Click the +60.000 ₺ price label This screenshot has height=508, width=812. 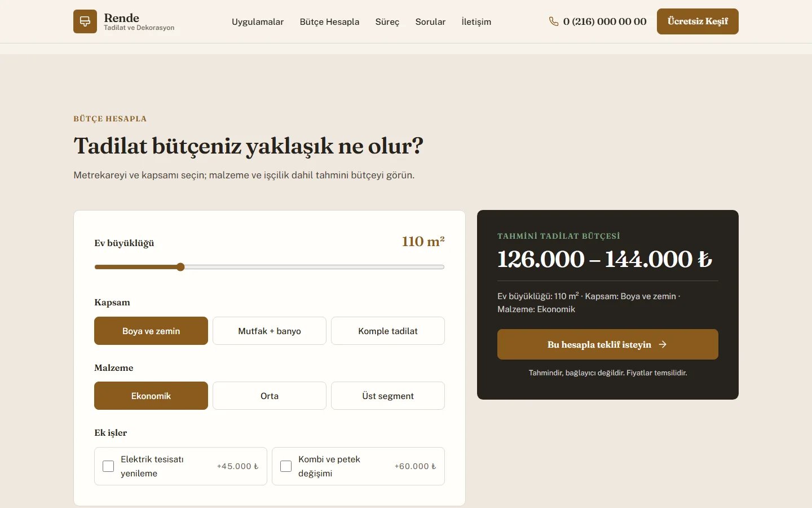tap(415, 466)
